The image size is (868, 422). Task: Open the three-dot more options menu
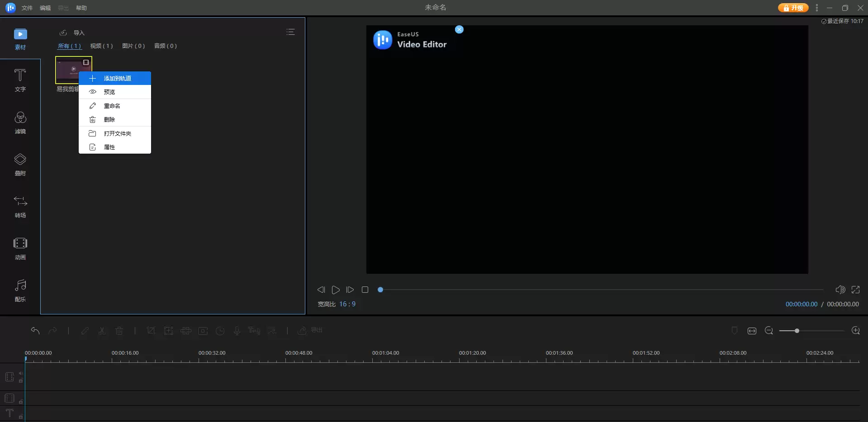pyautogui.click(x=816, y=8)
